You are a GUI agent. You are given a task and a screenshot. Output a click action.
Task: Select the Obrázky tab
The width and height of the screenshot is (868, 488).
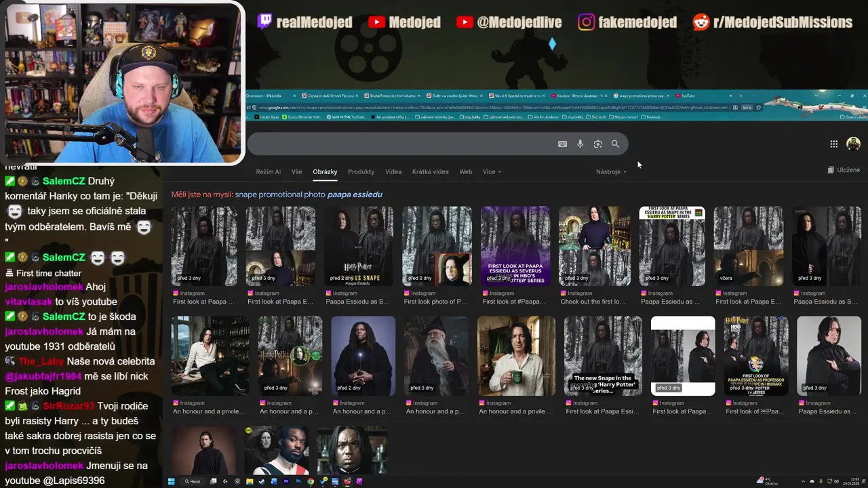[x=325, y=171]
